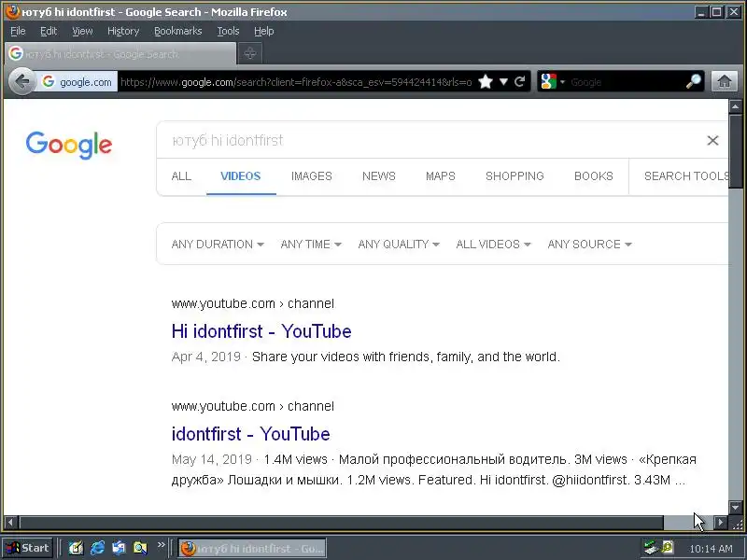Click the URL address bar
Viewport: 747px width, 560px height.
point(296,82)
